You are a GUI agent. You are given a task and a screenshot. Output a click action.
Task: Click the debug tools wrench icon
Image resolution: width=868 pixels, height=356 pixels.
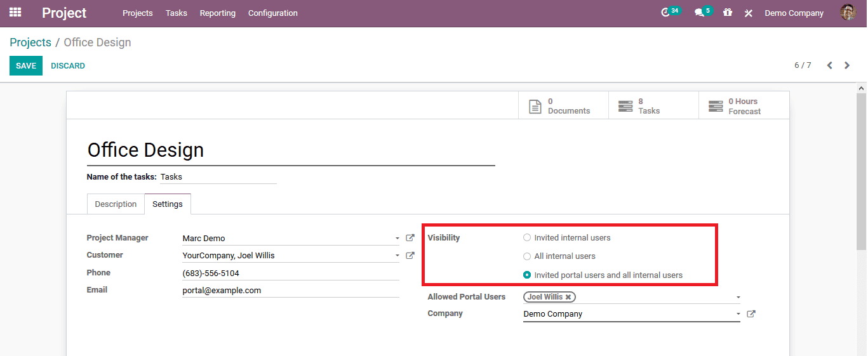click(x=749, y=13)
